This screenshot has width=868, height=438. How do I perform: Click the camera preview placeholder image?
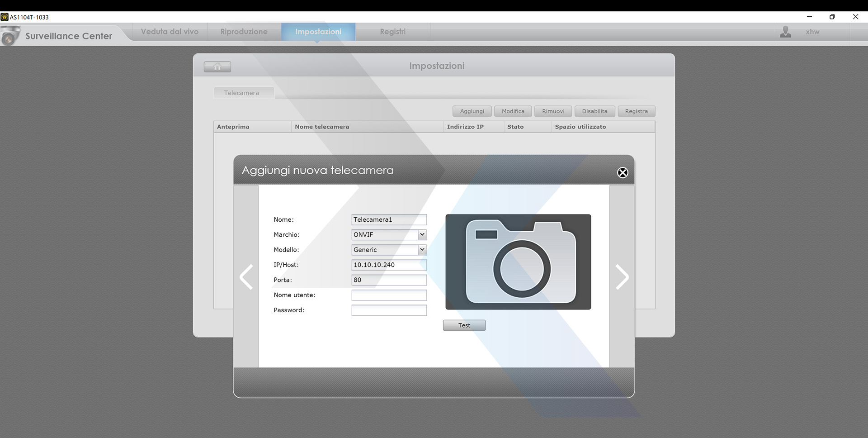pos(518,262)
